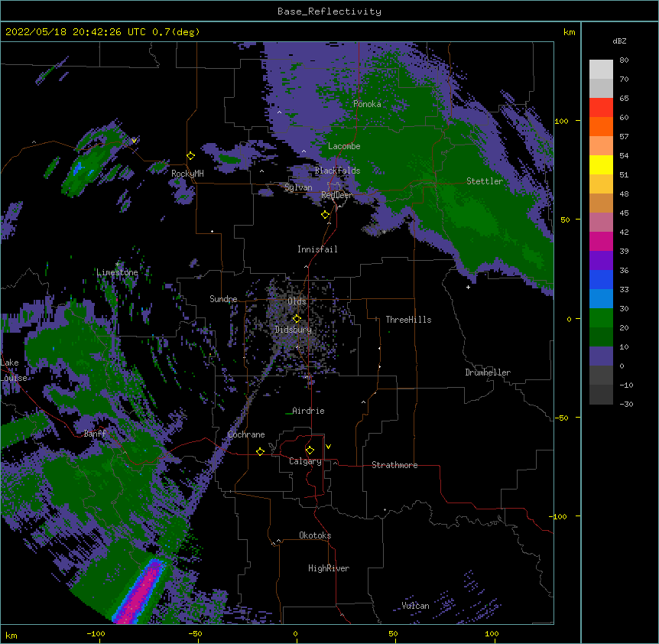This screenshot has height=644, width=659.
Task: Click the yellow diamond marker above the Calgary label
Action: [310, 450]
